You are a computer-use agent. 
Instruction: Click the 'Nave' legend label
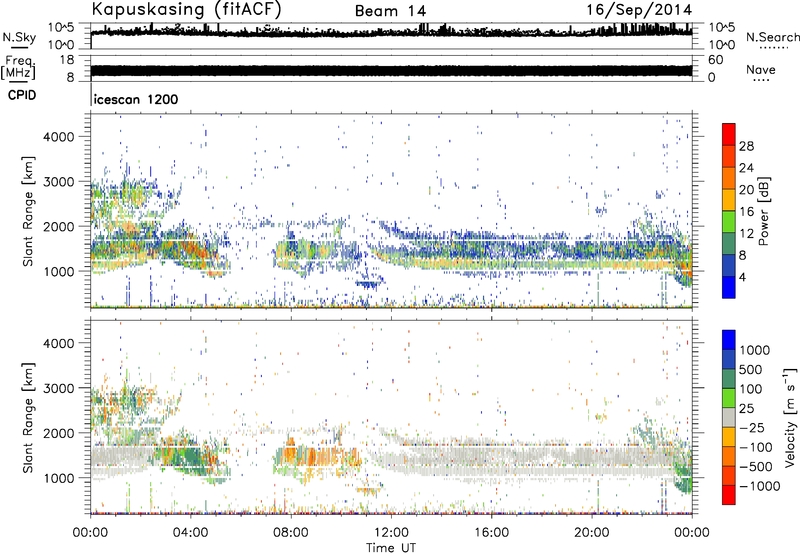coord(761,69)
